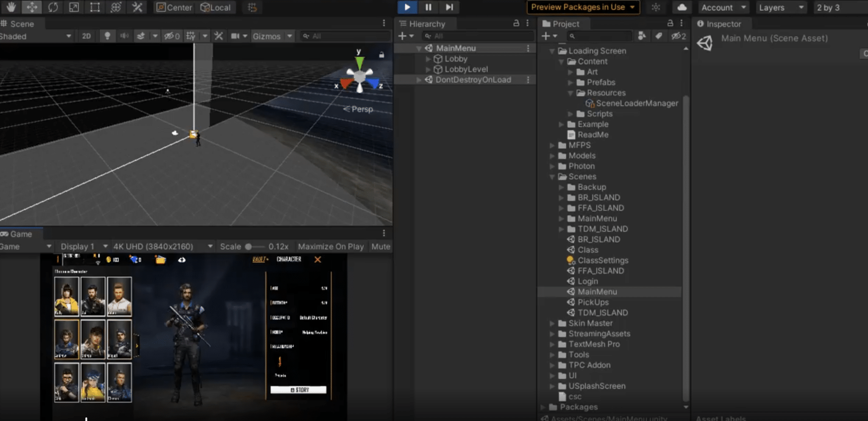
Task: Open scene camera settings icon
Action: coord(236,36)
